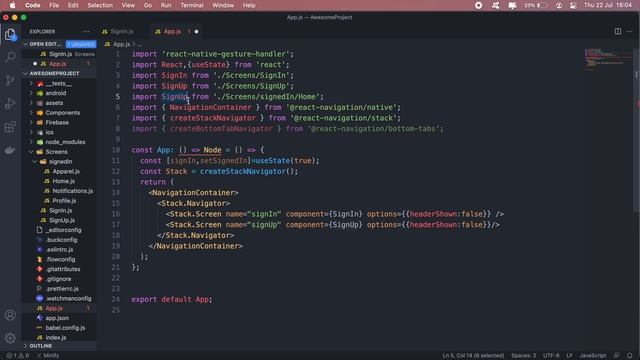Change language mode JavaScript
640x360 pixels.
(593, 356)
